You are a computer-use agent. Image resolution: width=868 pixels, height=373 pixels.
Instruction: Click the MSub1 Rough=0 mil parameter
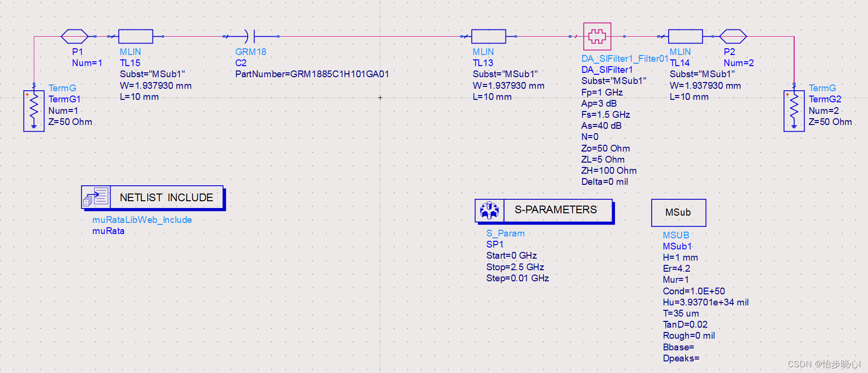(689, 335)
